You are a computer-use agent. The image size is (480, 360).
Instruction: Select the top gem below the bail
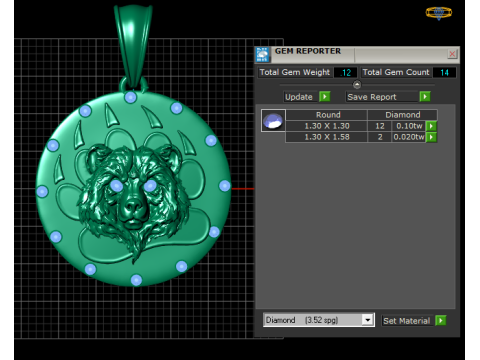pyautogui.click(x=130, y=97)
